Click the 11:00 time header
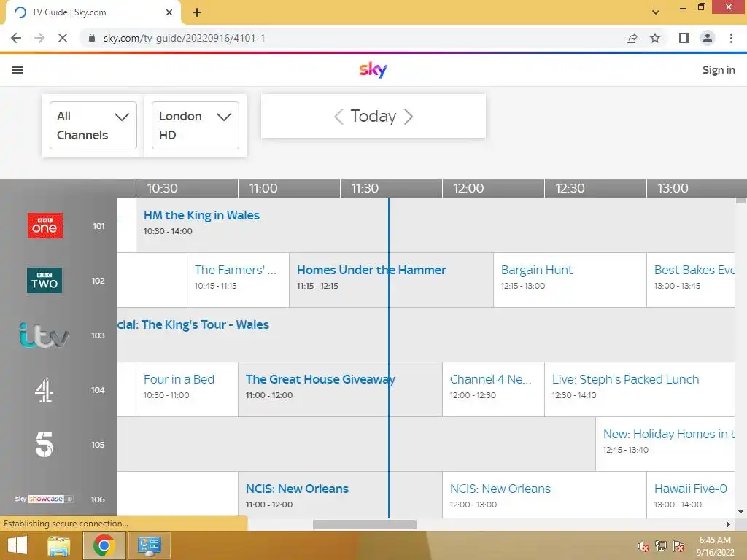747x560 pixels. click(263, 188)
